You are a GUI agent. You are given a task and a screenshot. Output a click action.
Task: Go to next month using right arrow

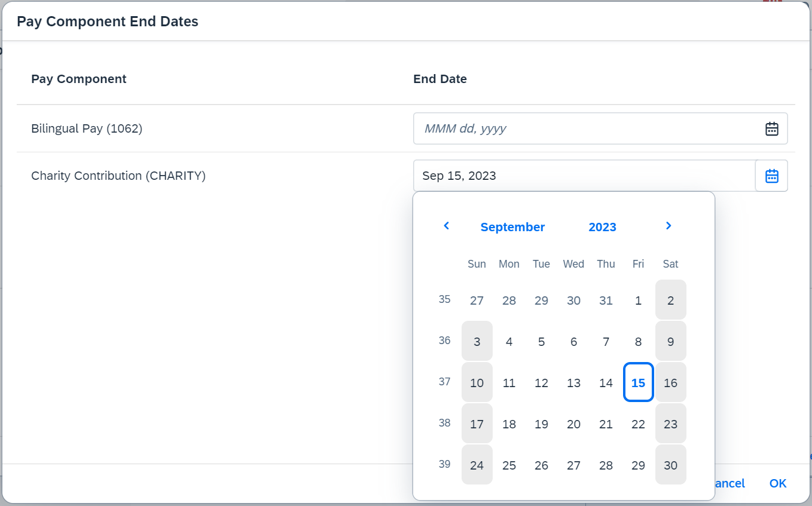point(668,226)
